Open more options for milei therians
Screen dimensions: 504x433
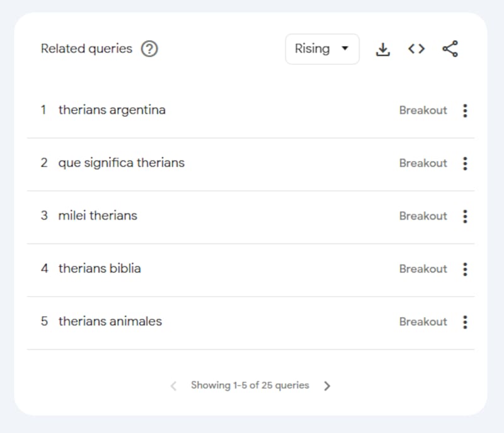(465, 216)
